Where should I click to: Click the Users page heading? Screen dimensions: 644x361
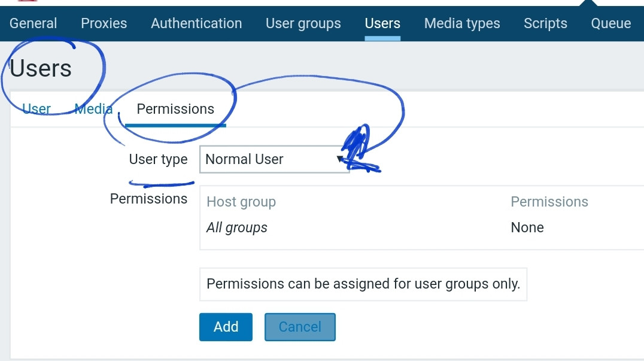(41, 69)
